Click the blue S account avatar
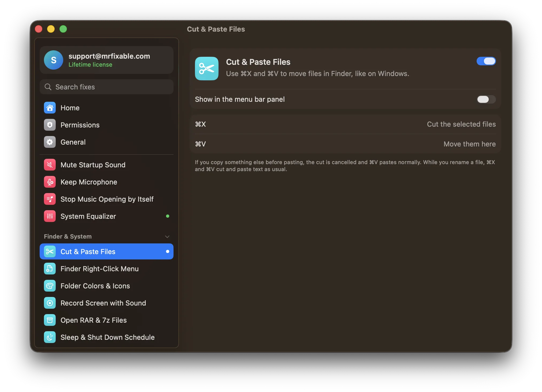Image resolution: width=542 pixels, height=392 pixels. (54, 60)
